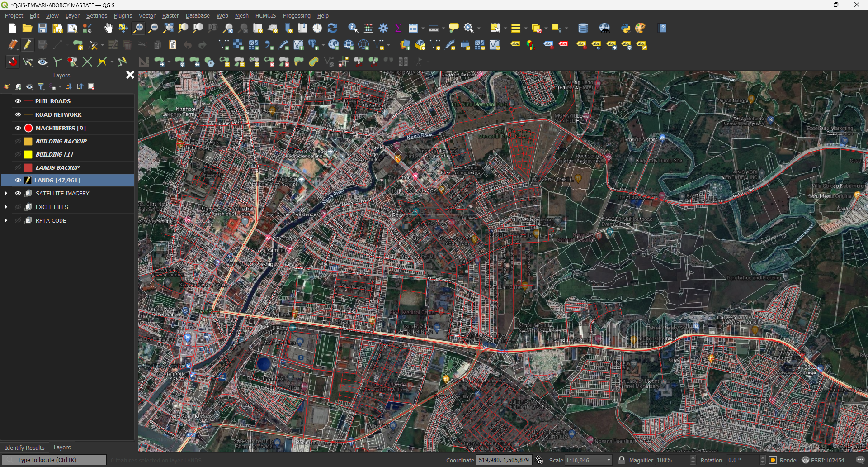This screenshot has height=467, width=868.
Task: Hide the ROAD NETWORK layer
Action: point(18,114)
